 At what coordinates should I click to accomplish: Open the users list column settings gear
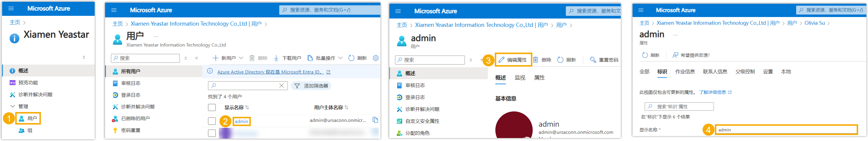(x=375, y=58)
